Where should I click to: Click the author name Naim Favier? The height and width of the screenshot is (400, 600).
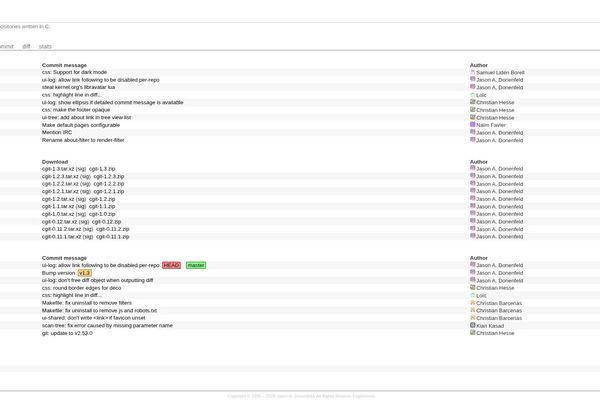coord(491,125)
